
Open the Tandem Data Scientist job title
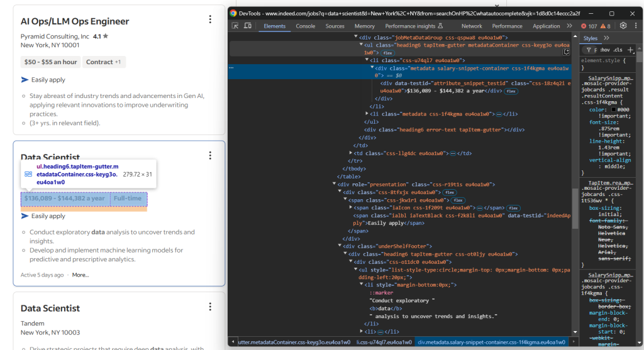pyautogui.click(x=50, y=308)
